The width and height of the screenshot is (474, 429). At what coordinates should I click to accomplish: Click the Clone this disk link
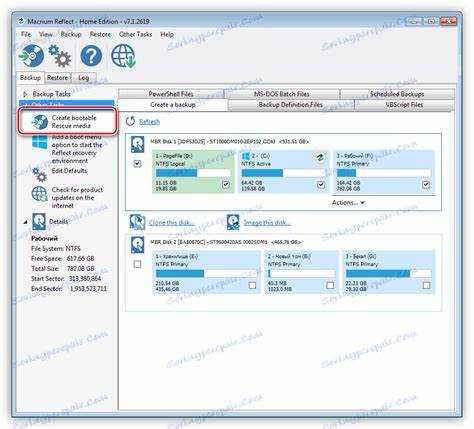(x=171, y=223)
